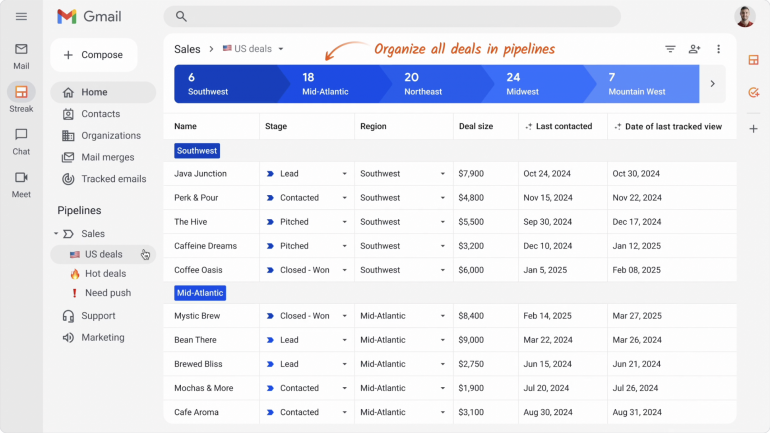Open the Java Junction deal

pos(200,174)
